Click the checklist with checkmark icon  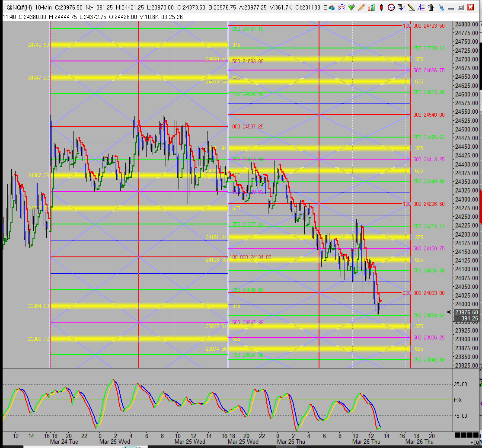(x=401, y=7)
